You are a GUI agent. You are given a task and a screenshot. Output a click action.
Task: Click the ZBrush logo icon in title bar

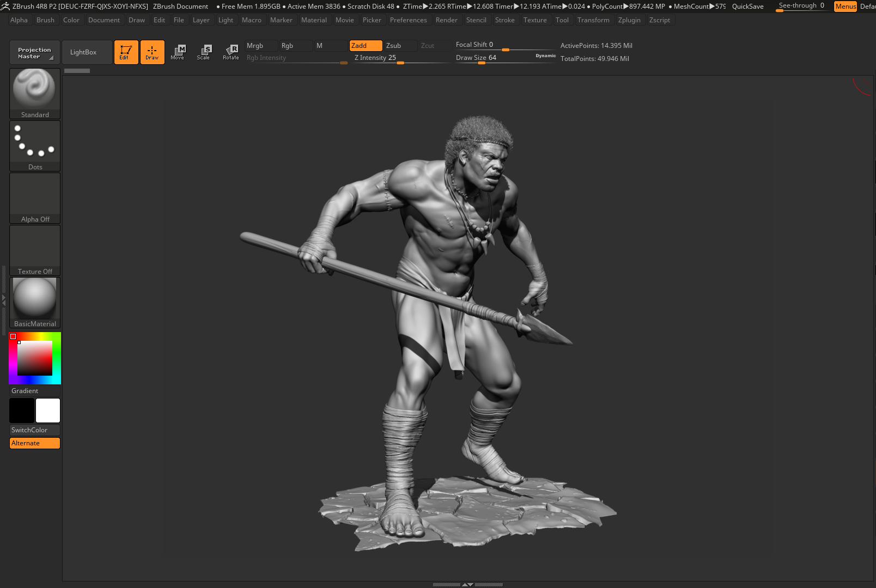(x=5, y=7)
